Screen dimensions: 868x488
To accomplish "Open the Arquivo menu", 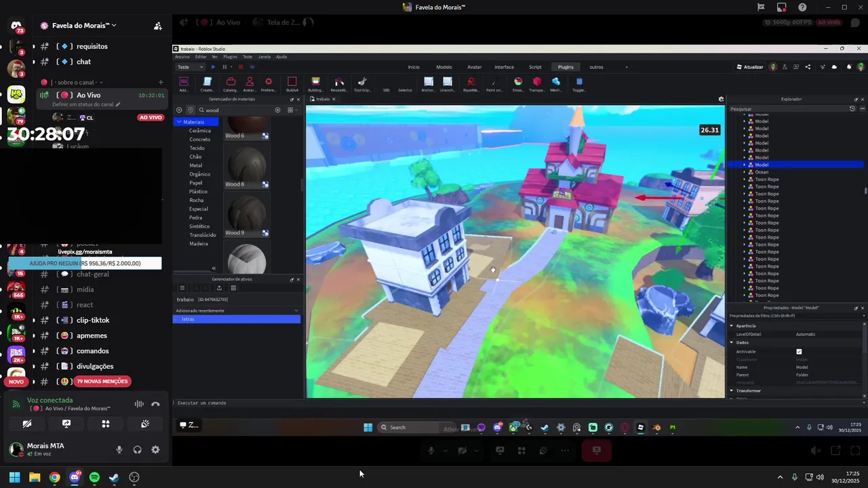I will [x=182, y=57].
